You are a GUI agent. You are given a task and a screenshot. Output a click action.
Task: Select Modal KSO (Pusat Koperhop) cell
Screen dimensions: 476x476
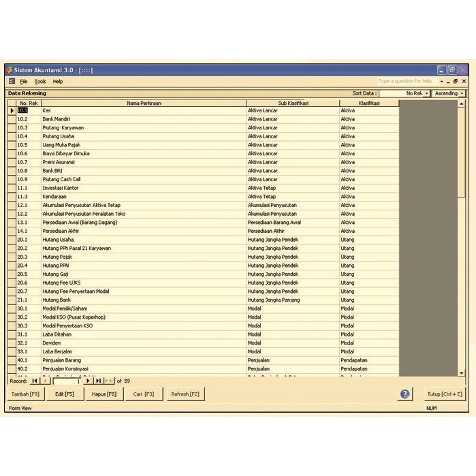144,317
